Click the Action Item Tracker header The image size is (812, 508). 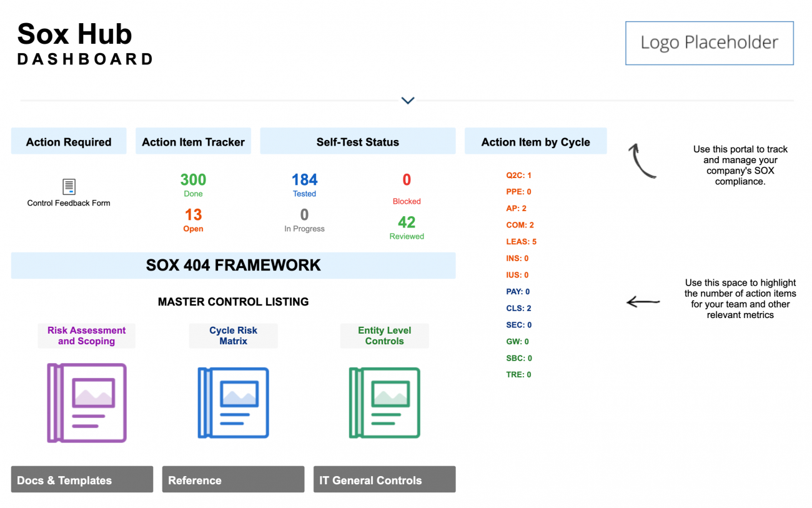pos(193,142)
